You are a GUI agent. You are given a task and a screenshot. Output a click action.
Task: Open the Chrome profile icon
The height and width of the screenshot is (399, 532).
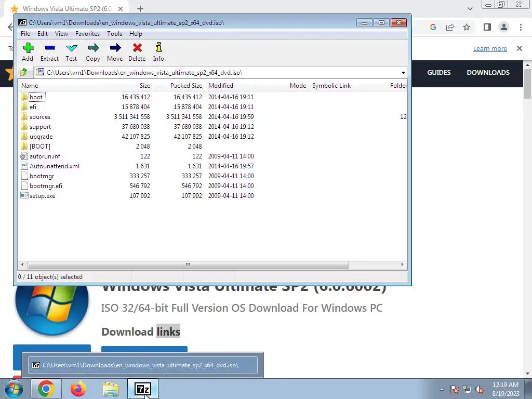coord(504,27)
